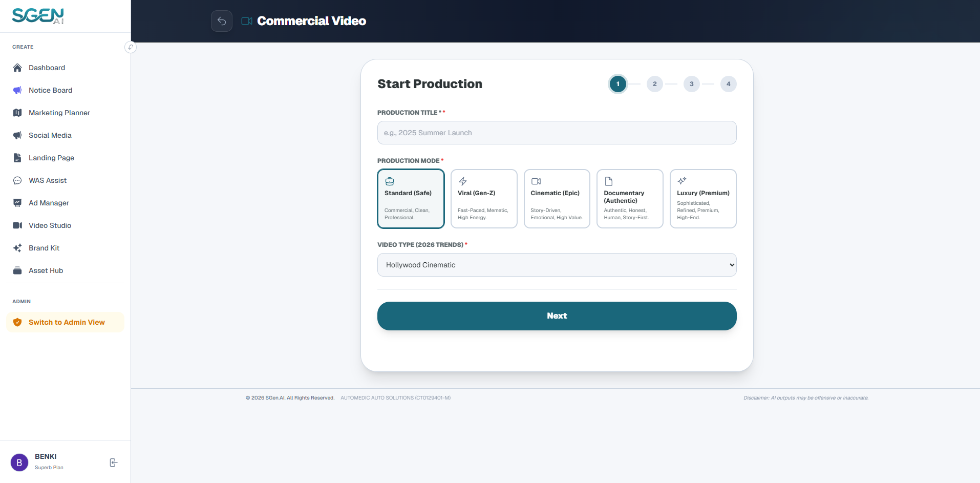
Task: Click the purple B user avatar
Action: tap(19, 463)
